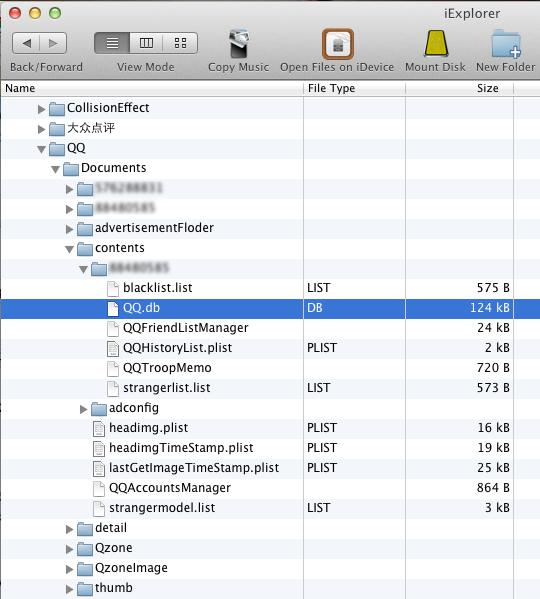Screen dimensions: 540x599
Task: Click Open Files on iDevice icon
Action: coord(338,44)
